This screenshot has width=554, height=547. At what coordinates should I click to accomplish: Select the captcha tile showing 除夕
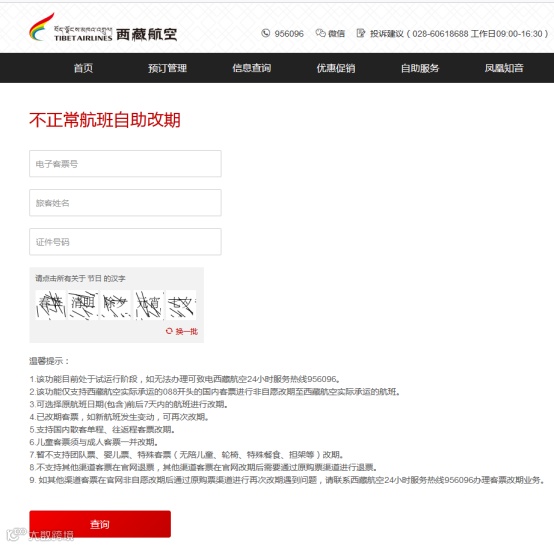pos(116,305)
